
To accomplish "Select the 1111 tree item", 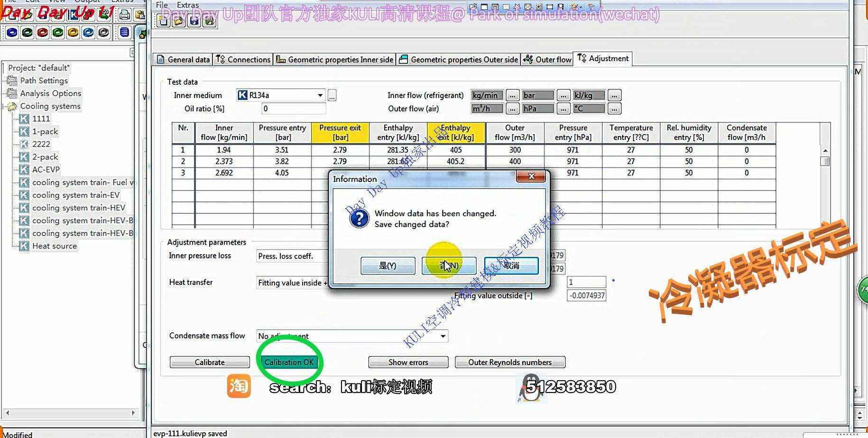I will tap(41, 119).
